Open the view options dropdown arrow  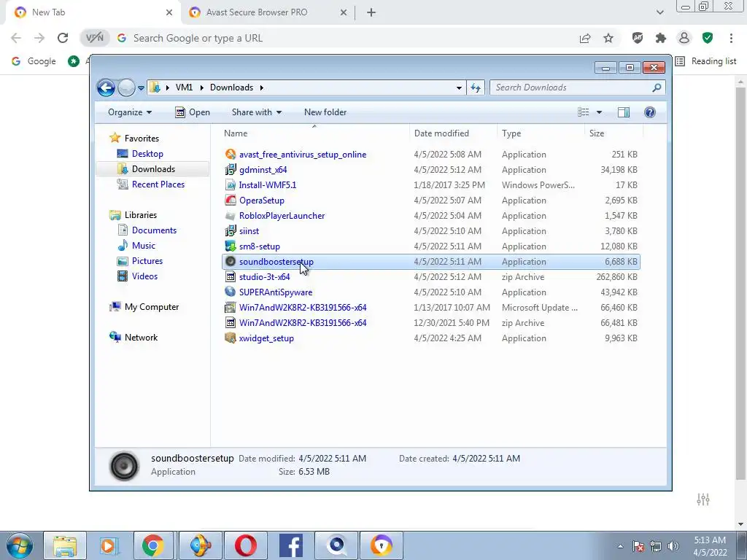pos(600,112)
